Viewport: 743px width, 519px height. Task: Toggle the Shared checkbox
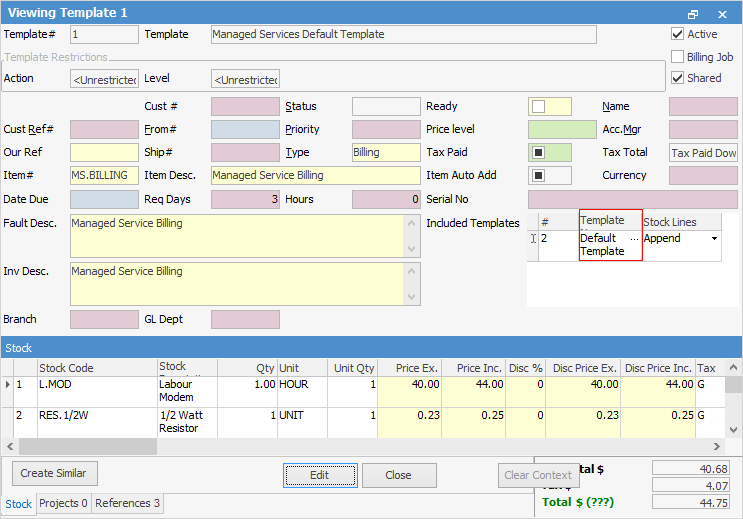[678, 78]
